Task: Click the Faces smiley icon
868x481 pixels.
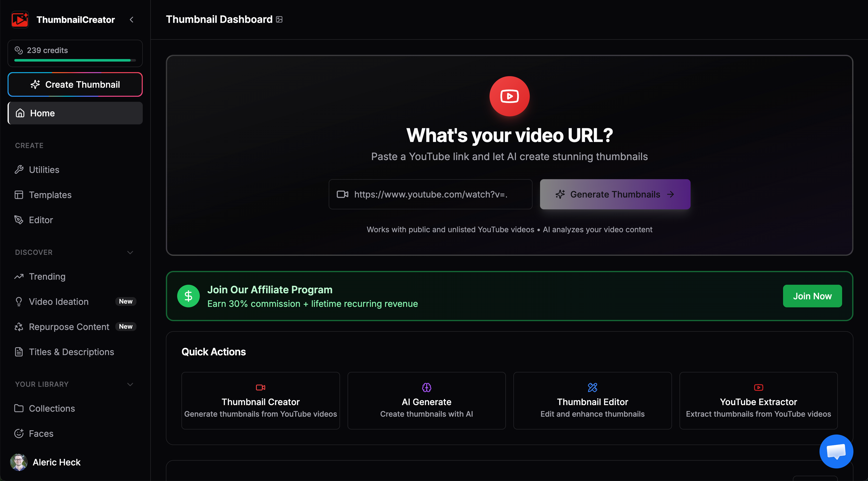Action: [19, 434]
